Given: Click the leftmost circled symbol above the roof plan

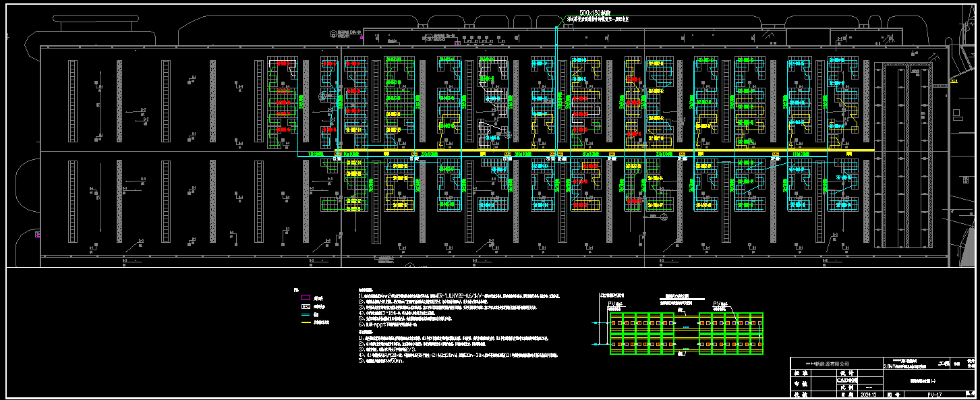Looking at the screenshot, I should (x=333, y=33).
